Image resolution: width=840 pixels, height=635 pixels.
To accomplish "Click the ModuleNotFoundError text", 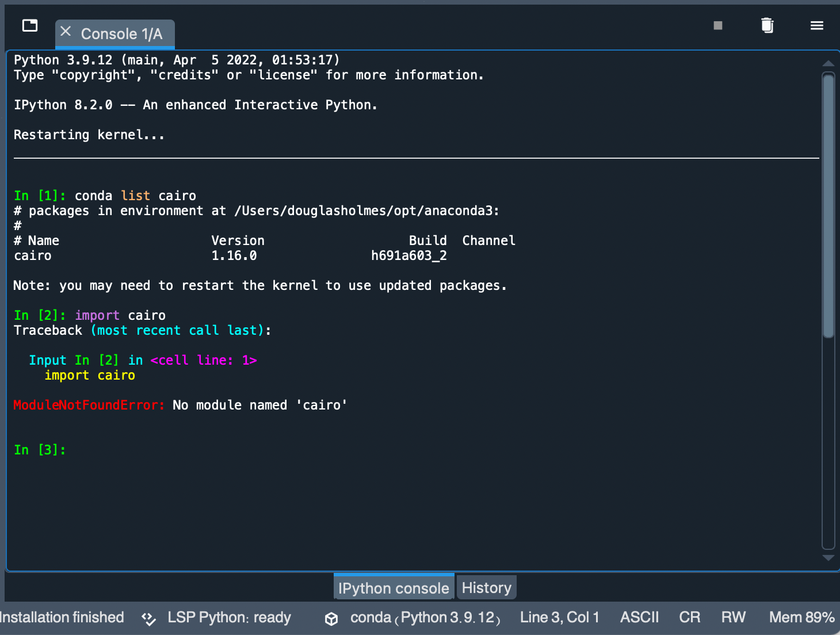I will pos(89,405).
